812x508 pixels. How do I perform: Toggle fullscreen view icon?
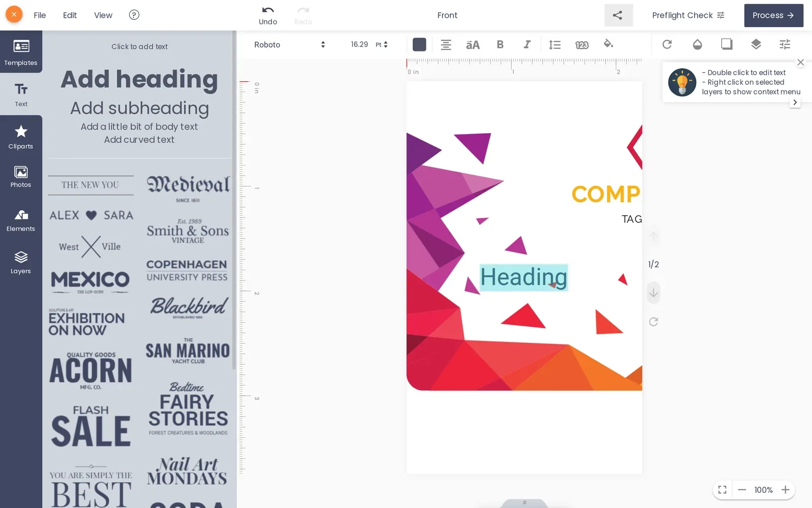(x=722, y=490)
